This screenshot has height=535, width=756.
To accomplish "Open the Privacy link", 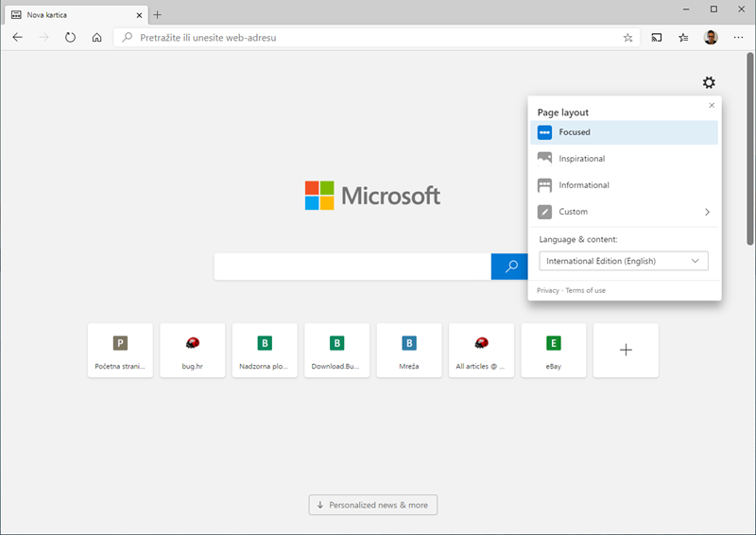I will point(548,290).
